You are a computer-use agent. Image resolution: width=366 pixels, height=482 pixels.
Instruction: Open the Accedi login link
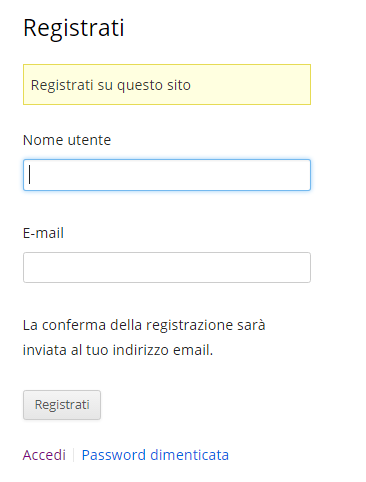coord(44,455)
